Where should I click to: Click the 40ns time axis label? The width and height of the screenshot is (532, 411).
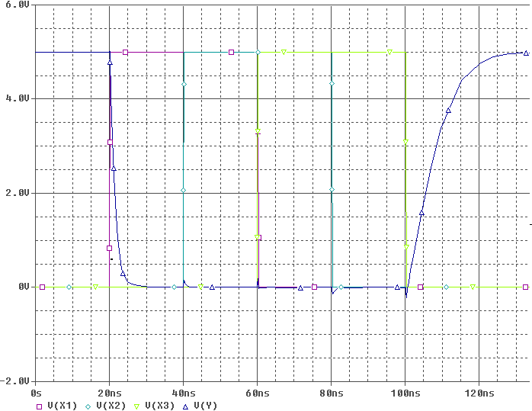[183, 393]
